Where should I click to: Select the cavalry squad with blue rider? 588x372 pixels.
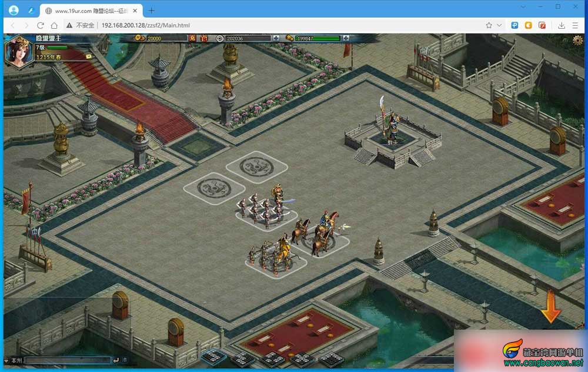[x=322, y=234]
